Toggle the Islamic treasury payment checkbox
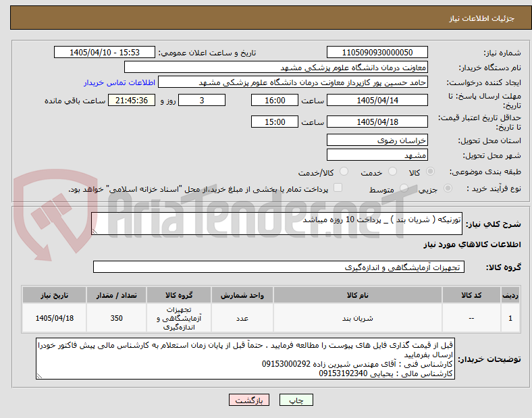 (338, 188)
